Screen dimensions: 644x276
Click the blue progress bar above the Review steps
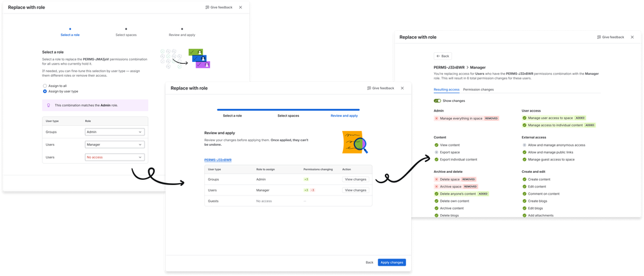pyautogui.click(x=288, y=110)
